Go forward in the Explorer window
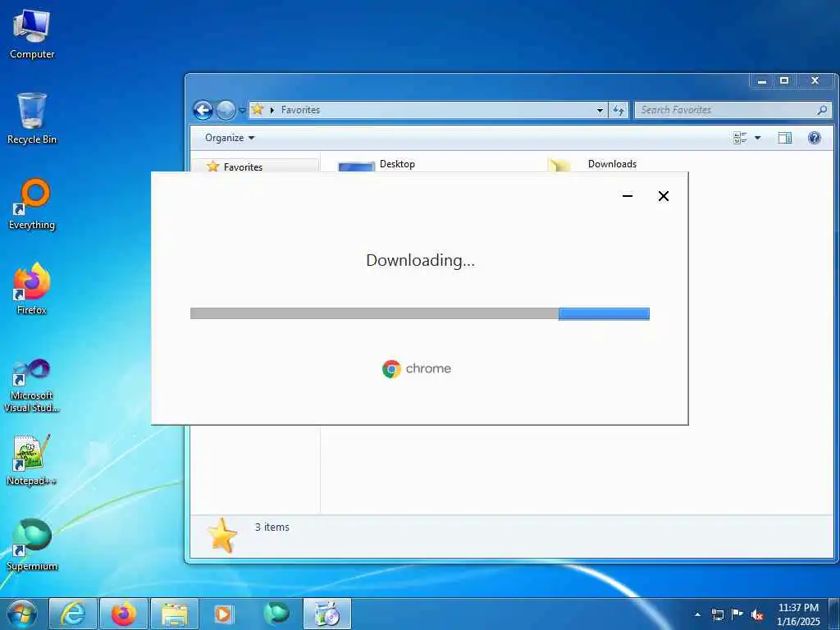The height and width of the screenshot is (630, 840). click(x=226, y=111)
